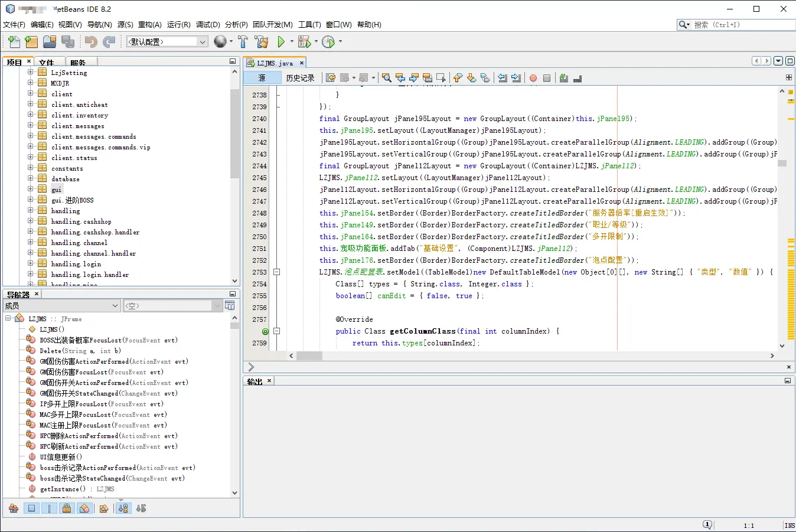This screenshot has width=796, height=532.
Task: Expand the handling.cashshop package node
Action: coord(30,221)
